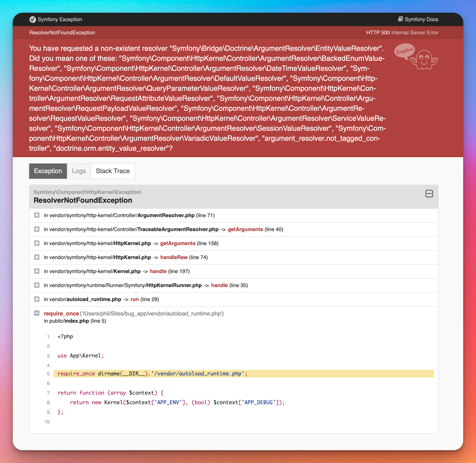This screenshot has width=476, height=463.
Task: Click the '<?php' code line 1
Action: point(65,336)
